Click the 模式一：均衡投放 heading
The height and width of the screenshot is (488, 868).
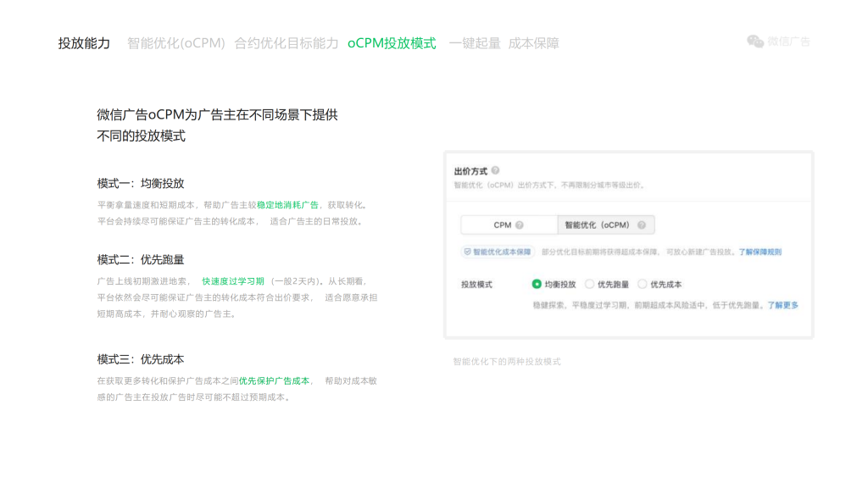pyautogui.click(x=141, y=183)
